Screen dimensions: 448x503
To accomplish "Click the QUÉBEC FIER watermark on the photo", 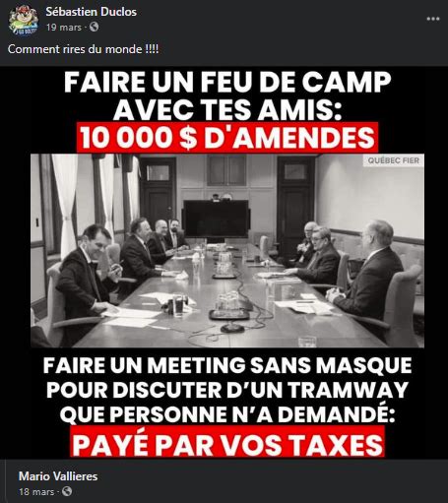I will tap(393, 160).
